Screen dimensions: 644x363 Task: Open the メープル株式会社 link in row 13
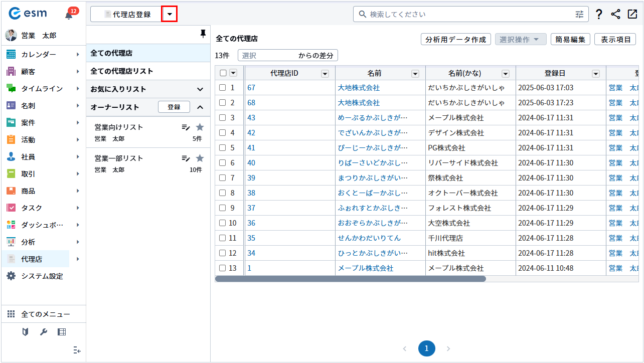click(x=365, y=268)
